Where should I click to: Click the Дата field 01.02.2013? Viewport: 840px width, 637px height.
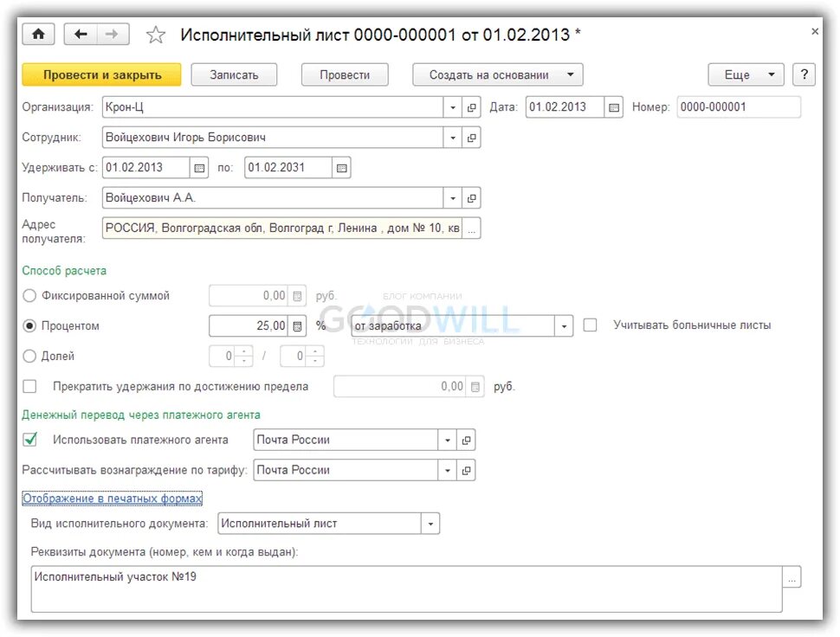pos(565,107)
